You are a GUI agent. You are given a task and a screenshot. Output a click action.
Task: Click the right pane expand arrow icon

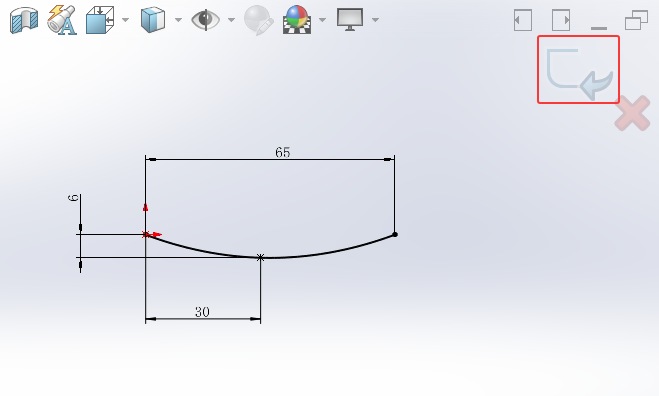coord(561,20)
